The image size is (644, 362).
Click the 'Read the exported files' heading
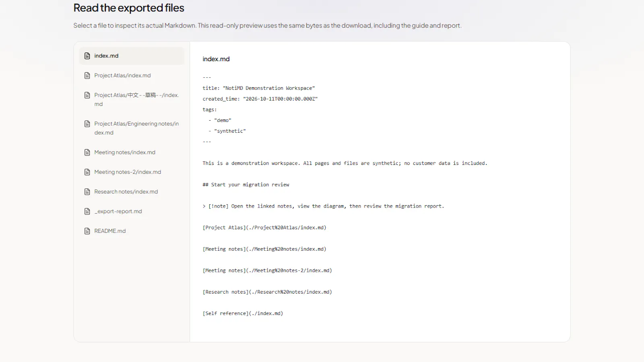pos(129,8)
